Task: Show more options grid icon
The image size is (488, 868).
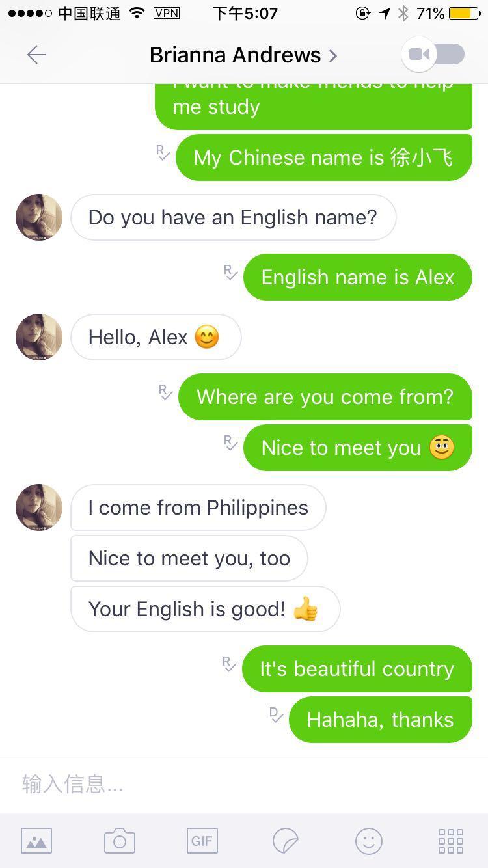Action: pyautogui.click(x=451, y=841)
